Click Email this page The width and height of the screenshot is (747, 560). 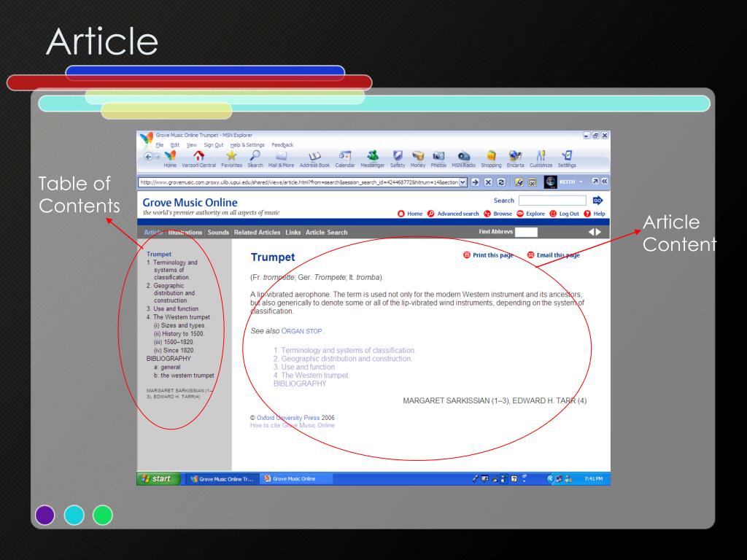pos(554,255)
